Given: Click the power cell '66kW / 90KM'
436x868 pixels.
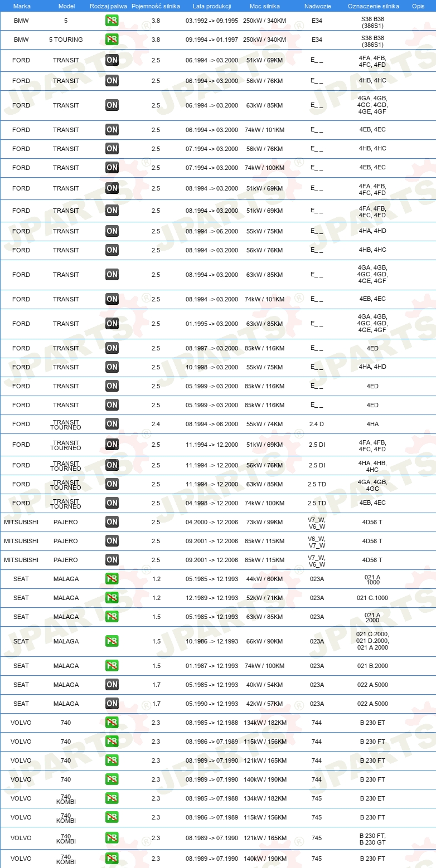Looking at the screenshot, I should click(x=265, y=641).
